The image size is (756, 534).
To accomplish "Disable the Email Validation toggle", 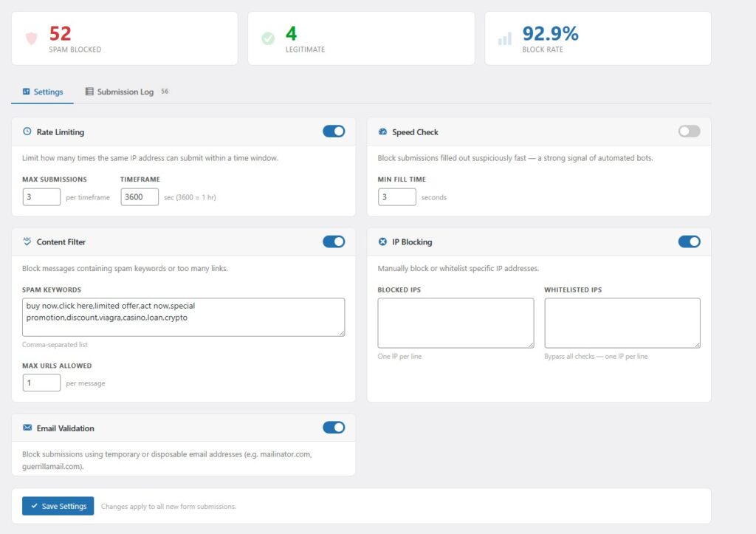I will pos(334,427).
